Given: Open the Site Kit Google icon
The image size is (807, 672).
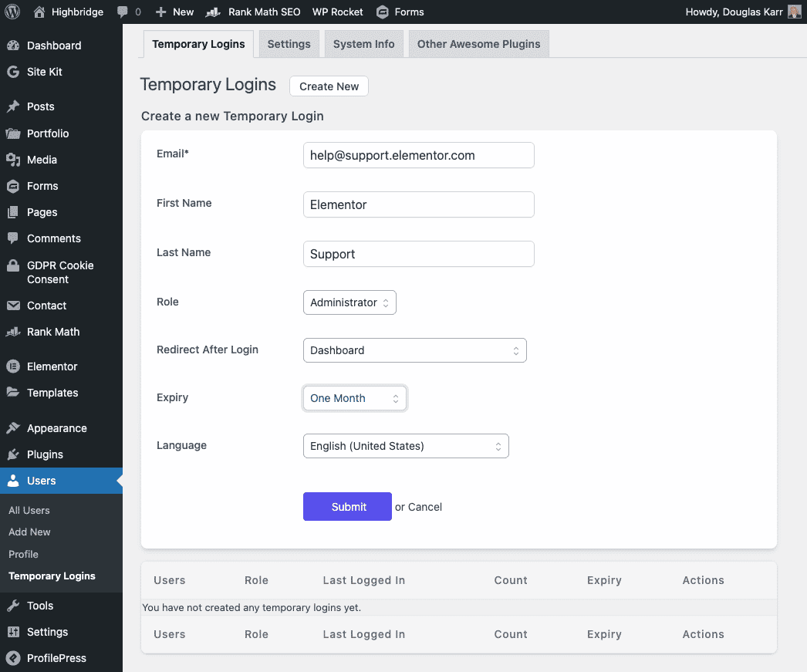Looking at the screenshot, I should [x=13, y=72].
